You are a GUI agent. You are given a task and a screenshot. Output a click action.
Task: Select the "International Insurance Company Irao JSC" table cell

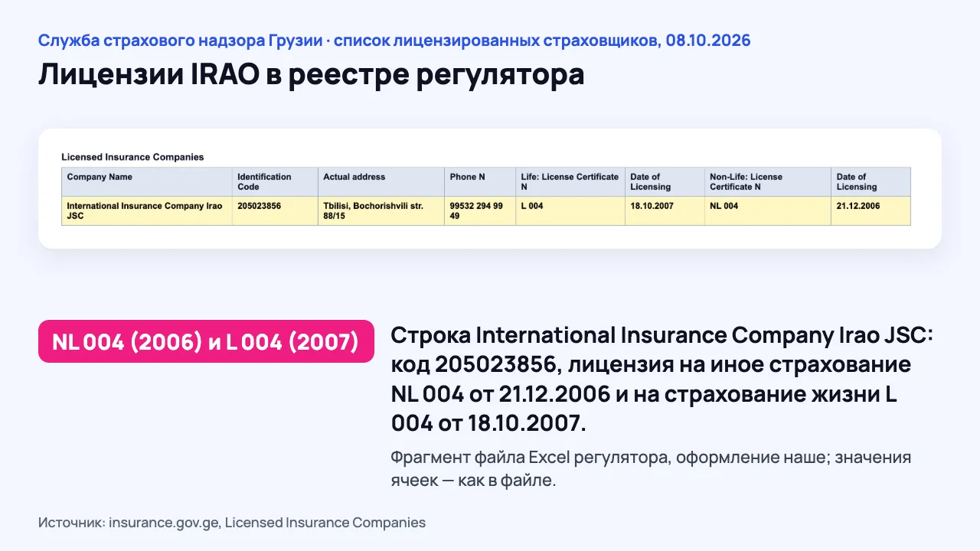pyautogui.click(x=147, y=211)
